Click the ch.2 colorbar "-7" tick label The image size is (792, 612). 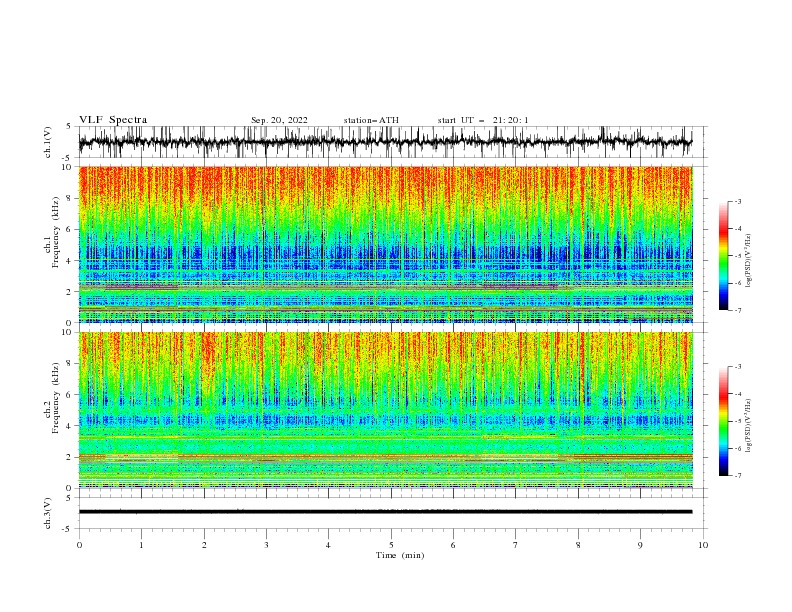click(x=737, y=476)
